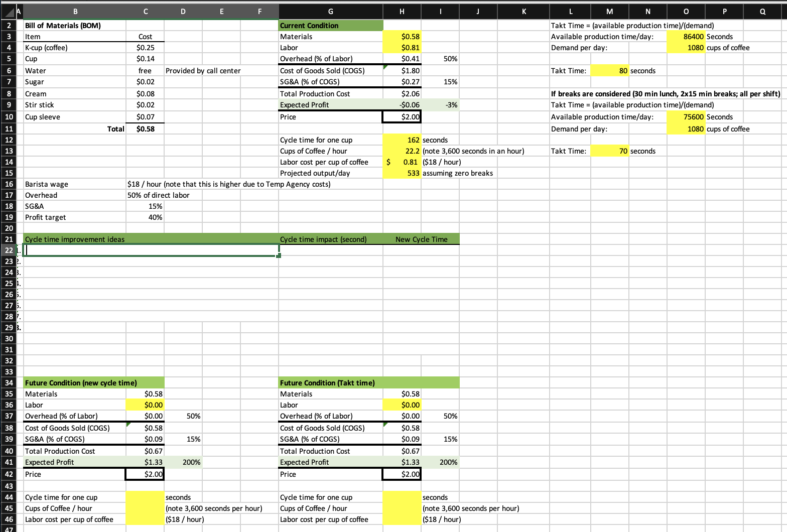Select the 'Current Condition' header cell
Viewport: 787px width, 532px height.
[331, 26]
